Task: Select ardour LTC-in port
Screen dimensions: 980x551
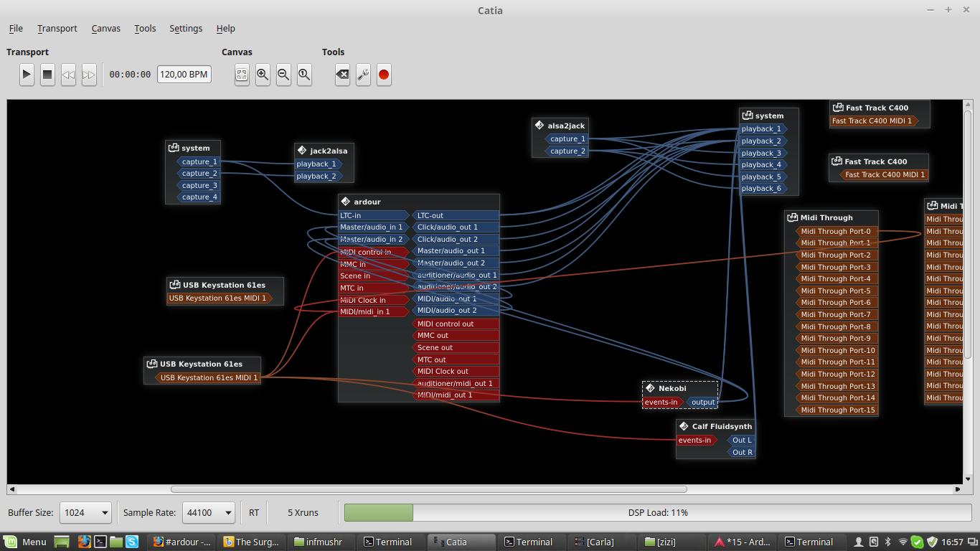Action: [x=373, y=215]
